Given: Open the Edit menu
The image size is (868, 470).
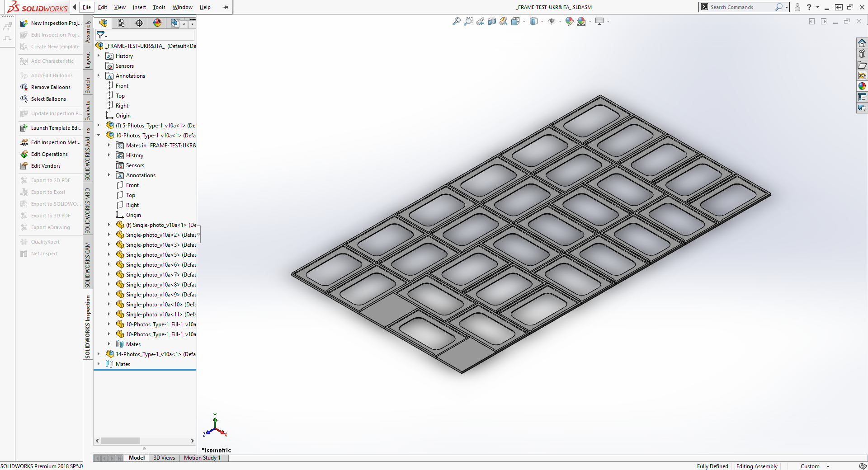Looking at the screenshot, I should 103,7.
